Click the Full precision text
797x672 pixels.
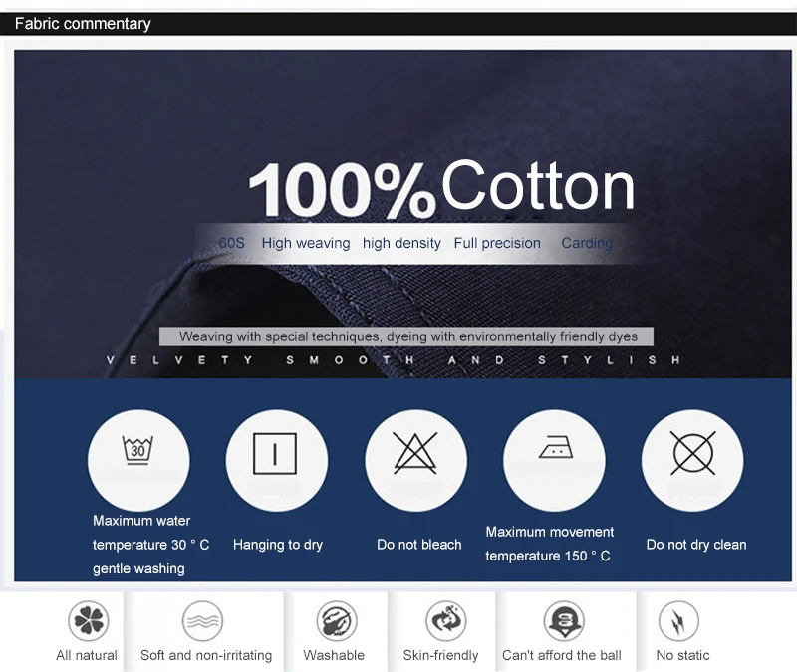tap(497, 243)
